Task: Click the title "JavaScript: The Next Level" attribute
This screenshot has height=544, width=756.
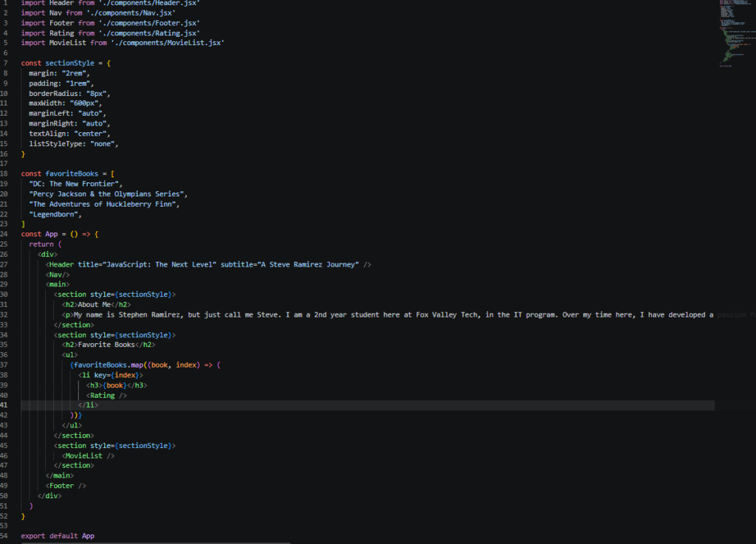Action: (147, 264)
